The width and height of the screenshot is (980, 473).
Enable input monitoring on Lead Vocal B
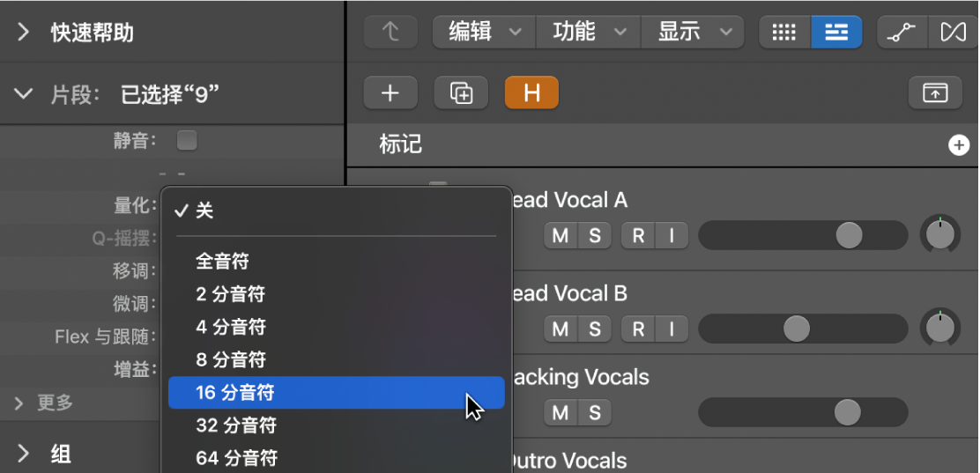pos(672,329)
